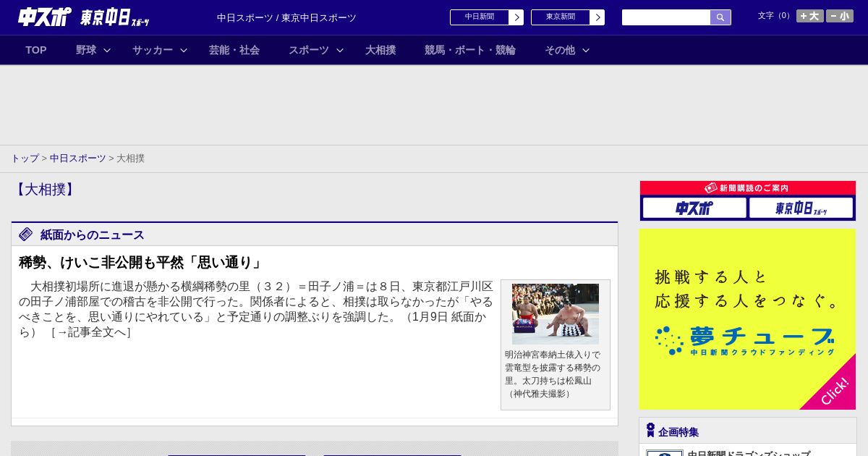Open the その他 menu item
Image resolution: width=868 pixels, height=456 pixels.
(560, 50)
